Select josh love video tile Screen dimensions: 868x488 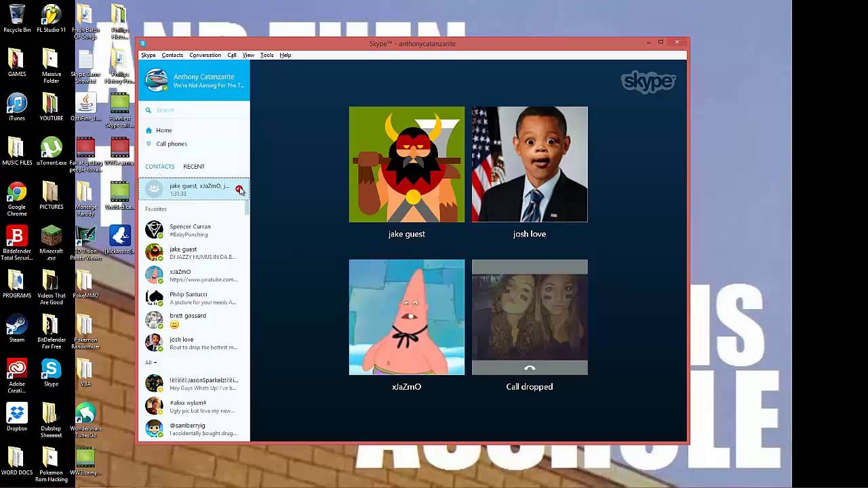coord(530,164)
